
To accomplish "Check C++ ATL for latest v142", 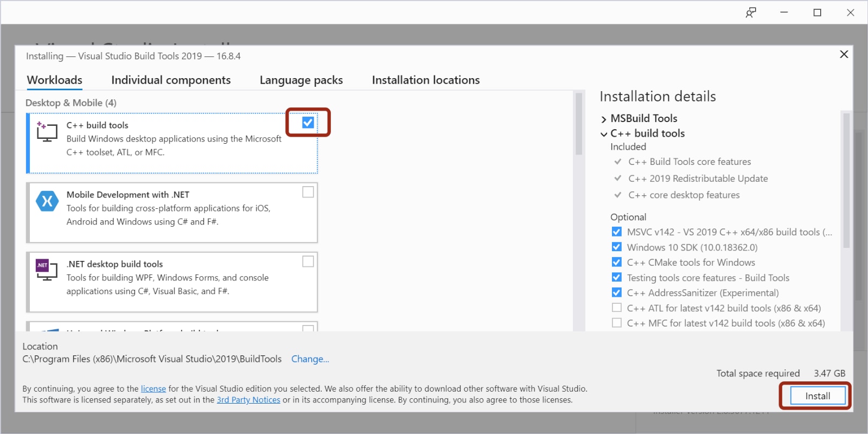I will pos(617,308).
